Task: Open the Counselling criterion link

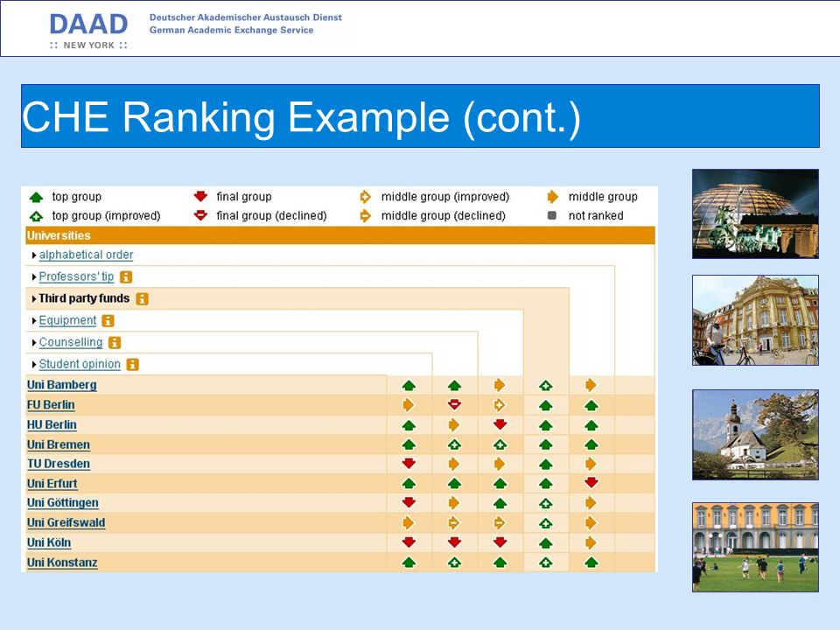Action: coord(71,342)
